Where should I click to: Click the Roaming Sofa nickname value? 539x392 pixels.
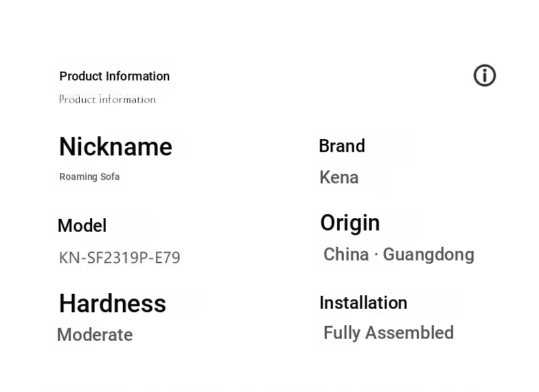(89, 177)
